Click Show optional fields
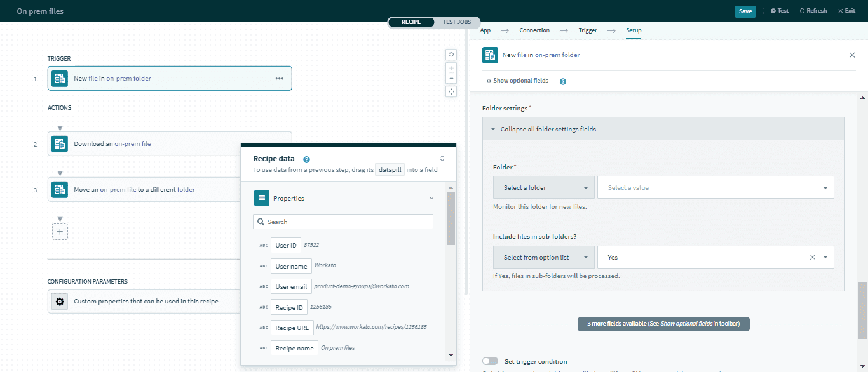Viewport: 868px width, 372px height. click(x=517, y=81)
